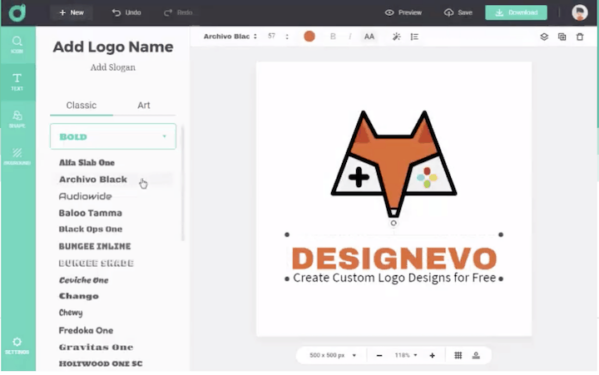Select the Black Ops One font
599x375 pixels.
[x=91, y=229]
